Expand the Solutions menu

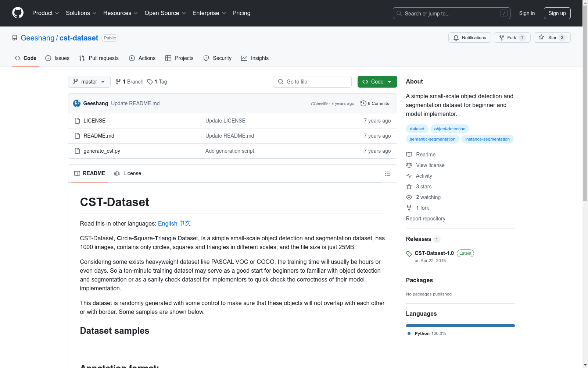pyautogui.click(x=81, y=13)
